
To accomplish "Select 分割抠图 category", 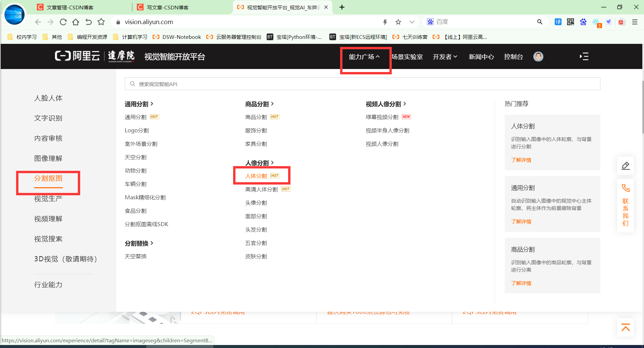I will click(48, 179).
